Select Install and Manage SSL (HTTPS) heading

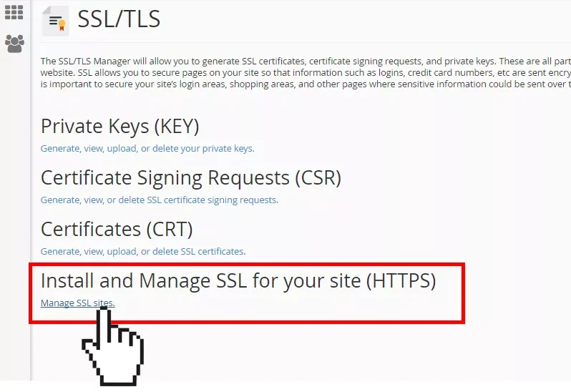click(x=238, y=280)
